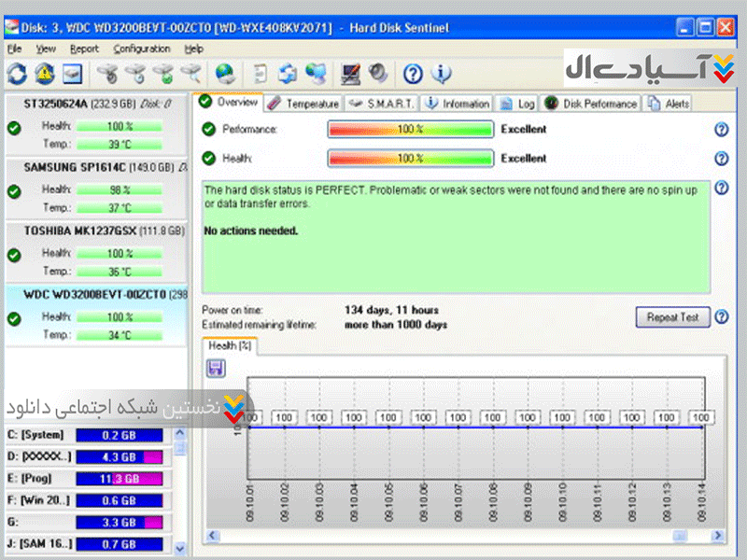Click the speaker icon in the toolbar
The width and height of the screenshot is (747, 560).
(x=378, y=73)
